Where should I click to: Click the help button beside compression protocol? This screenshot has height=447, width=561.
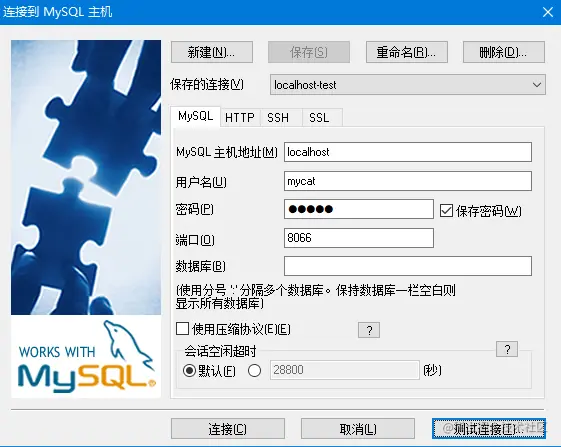coord(369,330)
